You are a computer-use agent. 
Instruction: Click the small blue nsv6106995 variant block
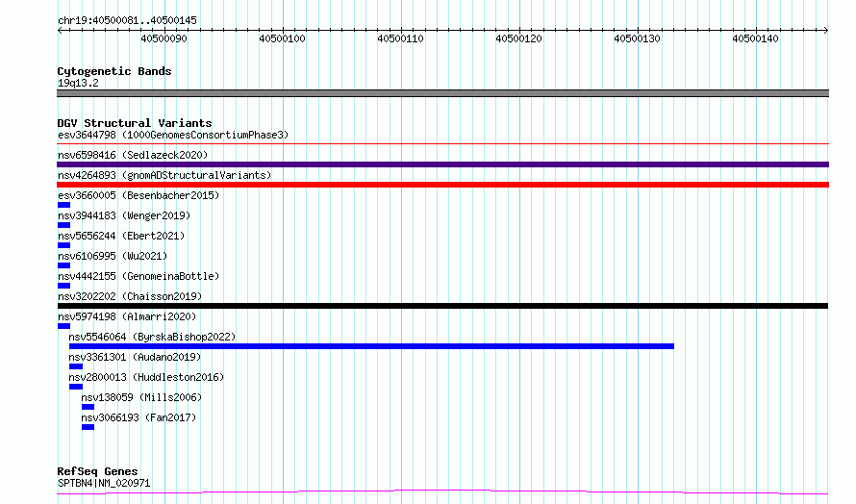coord(63,265)
